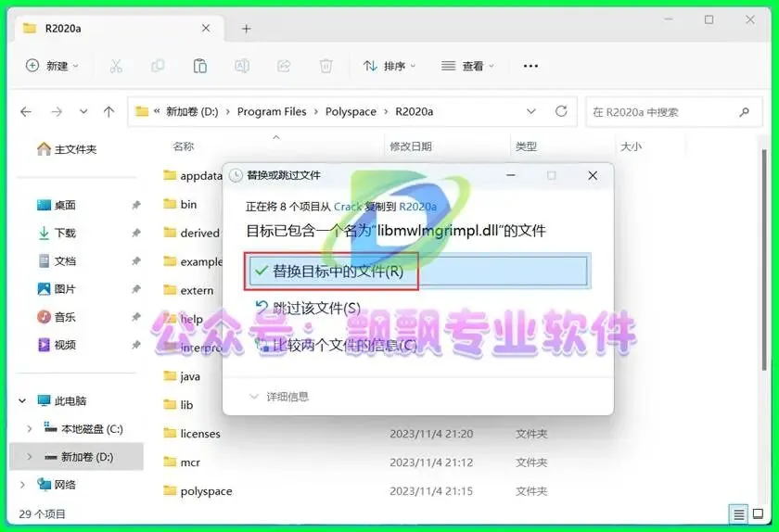
Task: Expand 新加卷 (D:) tree node
Action: point(30,457)
